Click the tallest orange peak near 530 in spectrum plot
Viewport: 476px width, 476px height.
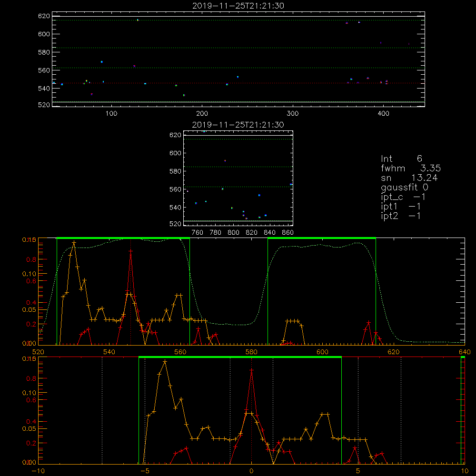point(74,243)
